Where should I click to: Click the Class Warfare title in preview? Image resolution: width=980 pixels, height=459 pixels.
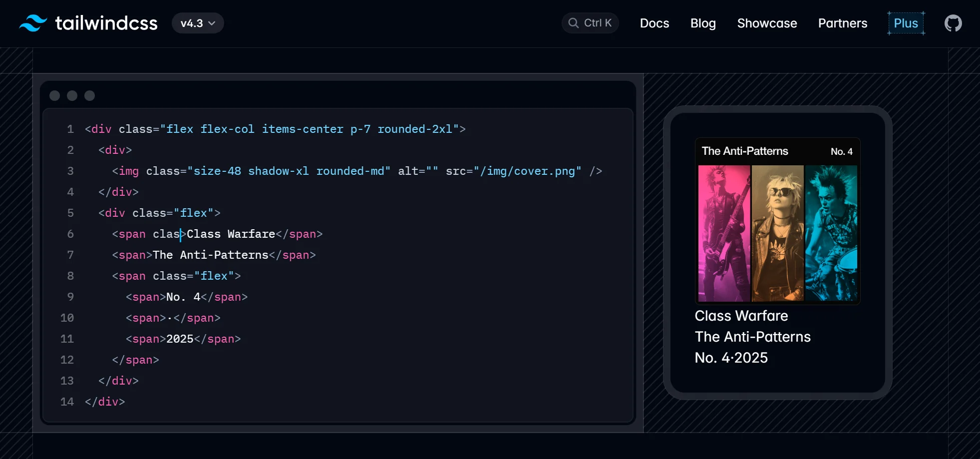pyautogui.click(x=741, y=316)
